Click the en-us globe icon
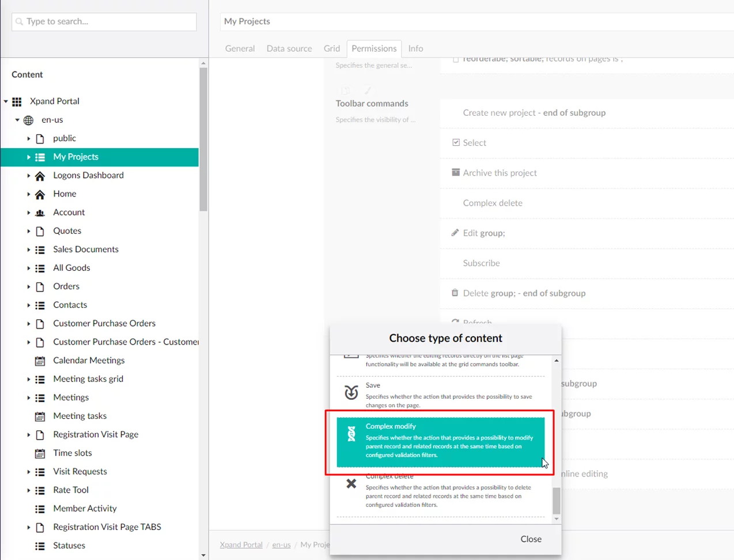This screenshot has height=560, width=734. click(28, 120)
